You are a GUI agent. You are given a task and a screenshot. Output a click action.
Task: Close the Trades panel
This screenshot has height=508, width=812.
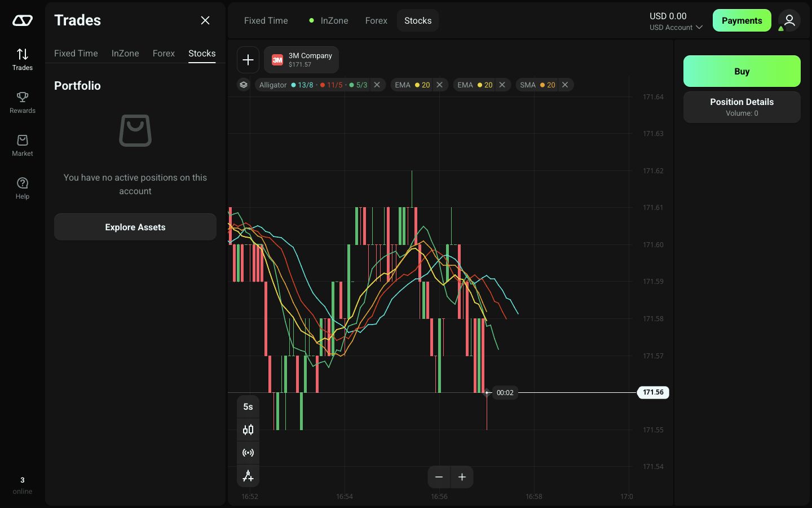coord(205,20)
